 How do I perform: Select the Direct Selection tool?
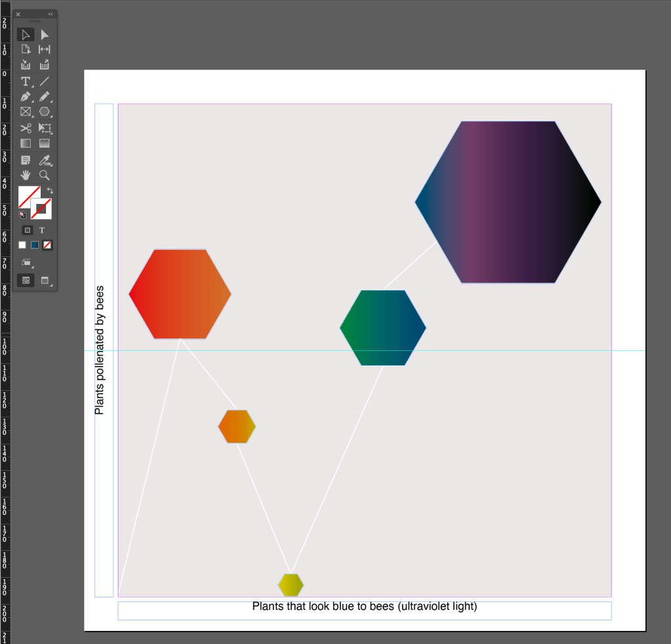tap(45, 35)
